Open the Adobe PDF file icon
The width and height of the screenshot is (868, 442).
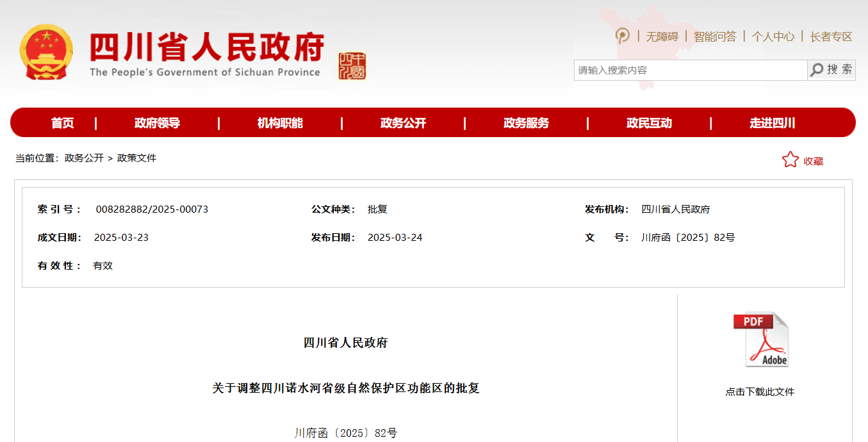(760, 340)
